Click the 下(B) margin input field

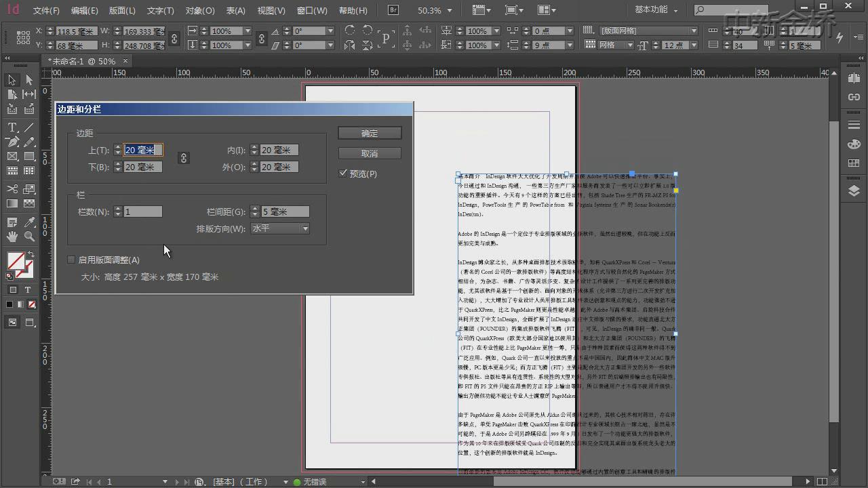142,167
